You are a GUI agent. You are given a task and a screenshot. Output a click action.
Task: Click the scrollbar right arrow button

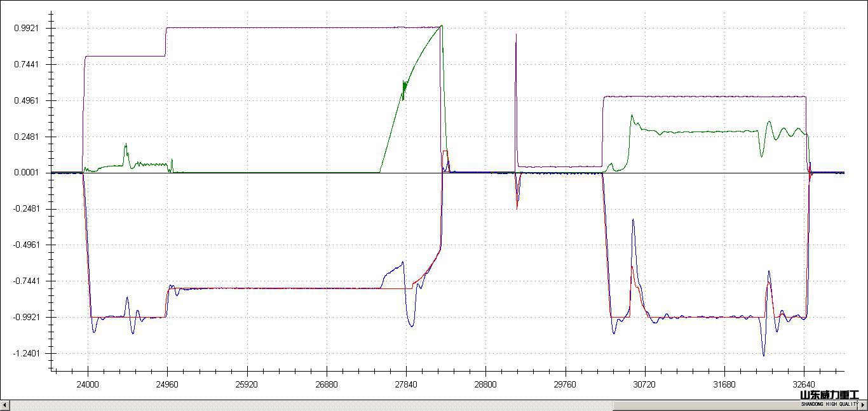click(x=863, y=405)
